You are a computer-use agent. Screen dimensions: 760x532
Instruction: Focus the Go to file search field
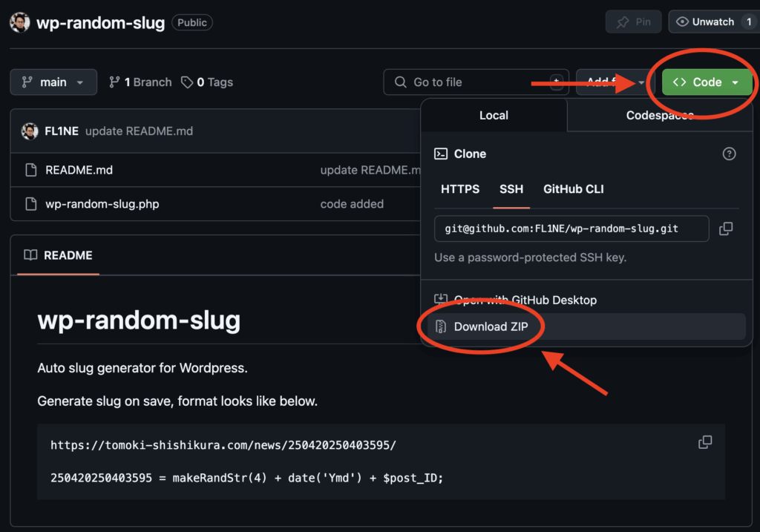pos(476,82)
